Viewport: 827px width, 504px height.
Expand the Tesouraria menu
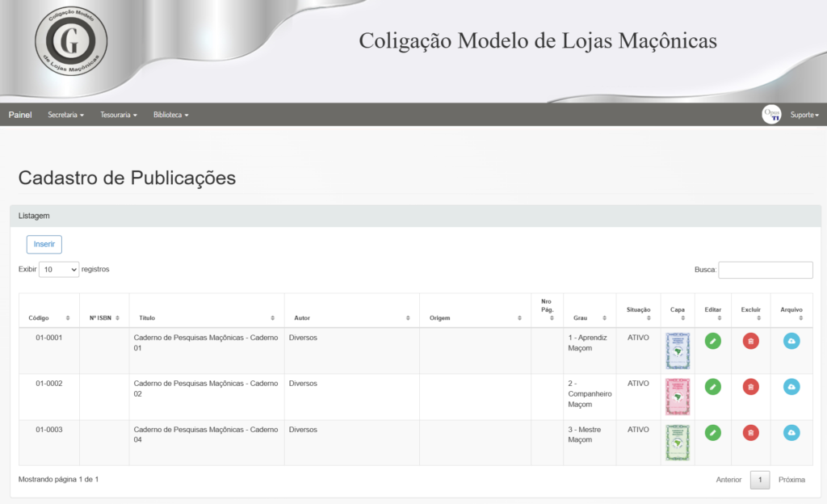click(x=118, y=115)
